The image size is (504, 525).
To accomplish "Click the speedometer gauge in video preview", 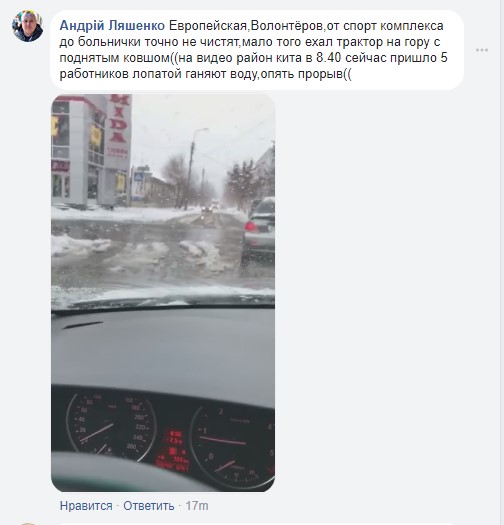I will (x=112, y=426).
